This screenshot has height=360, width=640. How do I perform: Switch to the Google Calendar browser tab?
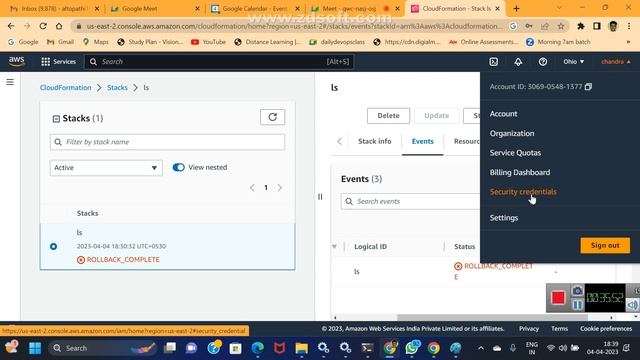pyautogui.click(x=255, y=9)
